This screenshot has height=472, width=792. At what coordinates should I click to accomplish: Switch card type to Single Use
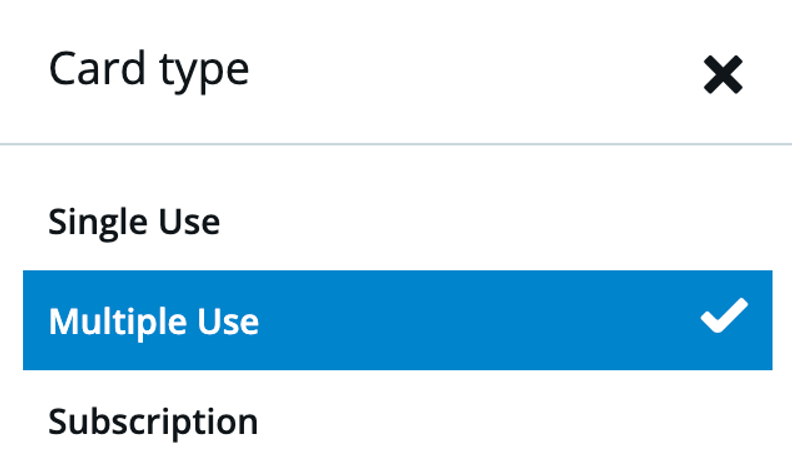pyautogui.click(x=398, y=221)
